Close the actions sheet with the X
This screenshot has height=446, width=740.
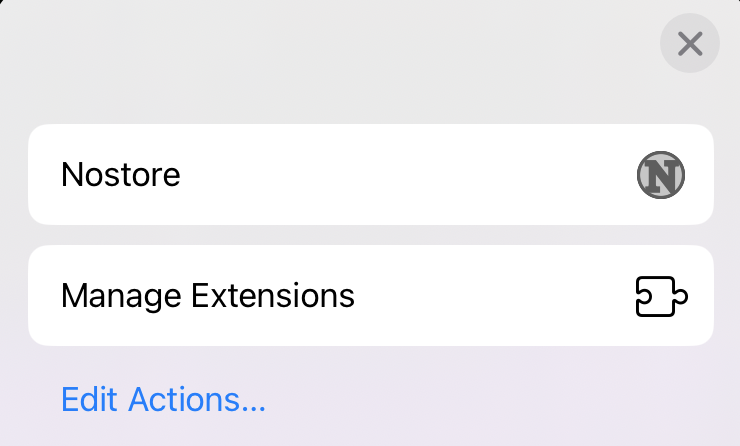[x=690, y=43]
